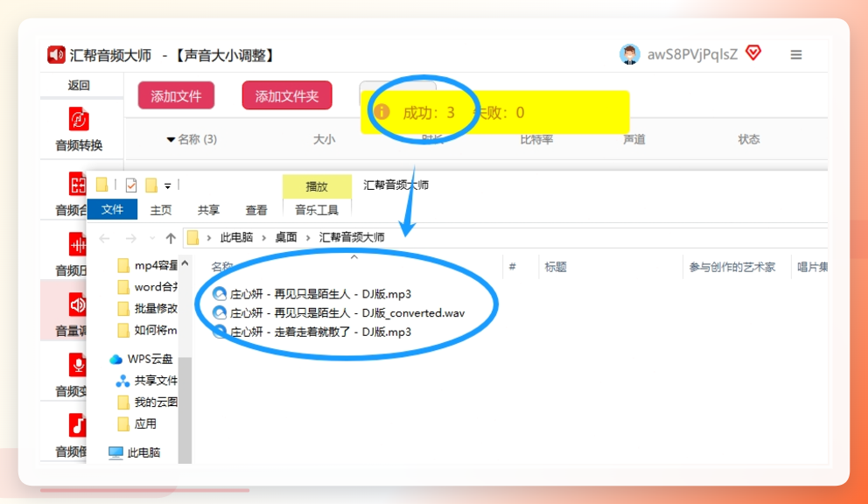This screenshot has width=868, height=504.
Task: Click the WPS云盘 cloud icon
Action: click(115, 360)
